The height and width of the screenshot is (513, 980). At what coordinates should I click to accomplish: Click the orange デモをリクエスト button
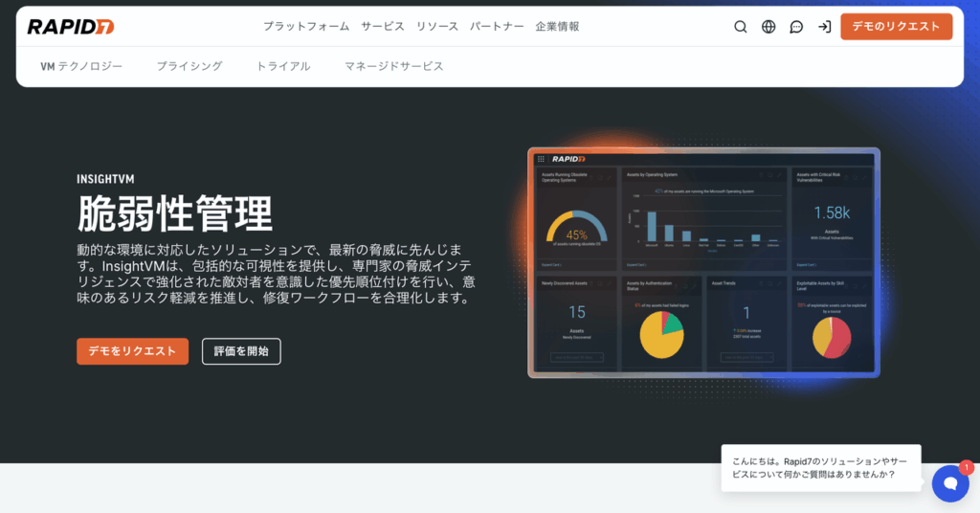(x=132, y=351)
